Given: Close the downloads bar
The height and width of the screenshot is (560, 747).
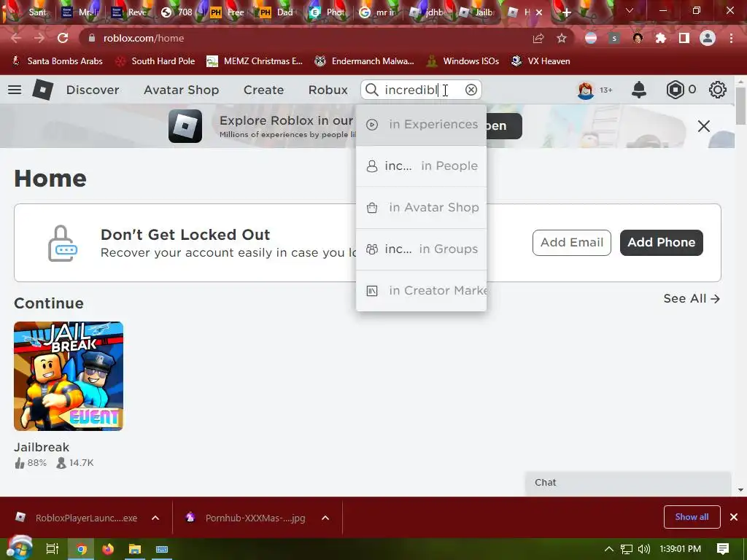Looking at the screenshot, I should pos(734,517).
